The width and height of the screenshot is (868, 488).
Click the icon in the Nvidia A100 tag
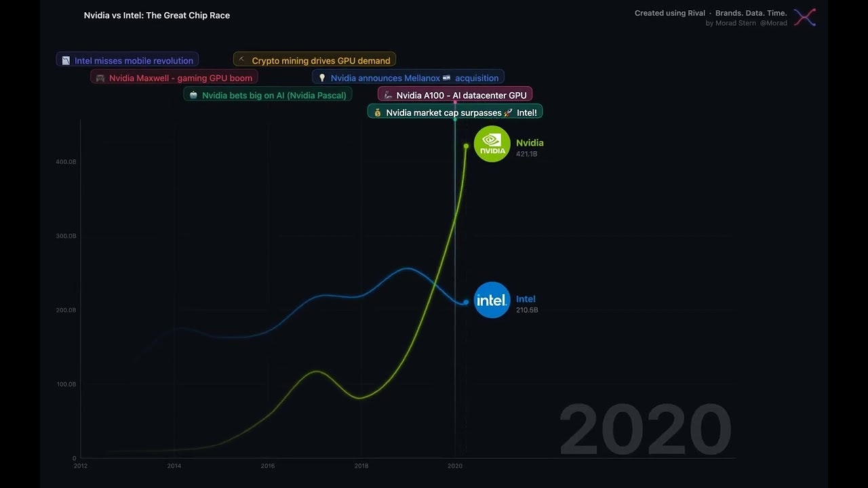pos(388,96)
